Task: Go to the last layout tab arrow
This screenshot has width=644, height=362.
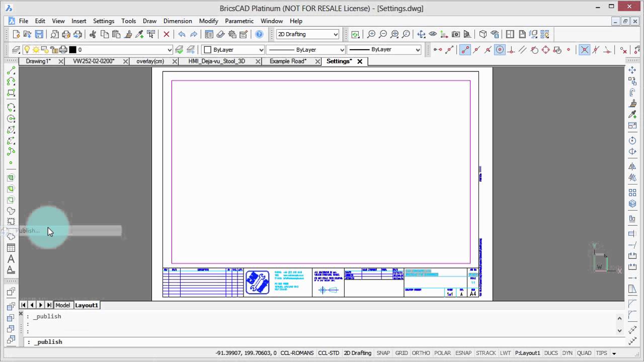Action: pyautogui.click(x=49, y=305)
